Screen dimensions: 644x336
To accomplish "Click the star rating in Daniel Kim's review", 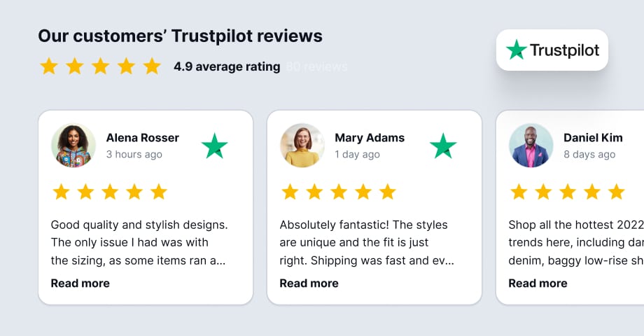I will click(x=567, y=191).
